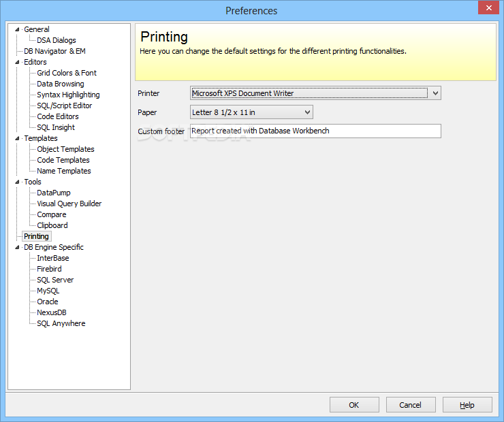Open SQL/Script Editor settings
Viewport: 504px width, 422px height.
[64, 105]
